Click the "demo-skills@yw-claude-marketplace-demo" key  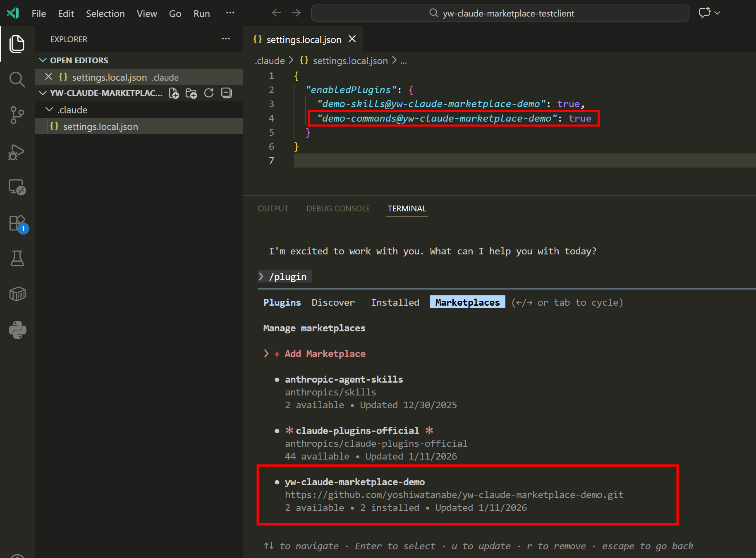[x=431, y=104]
